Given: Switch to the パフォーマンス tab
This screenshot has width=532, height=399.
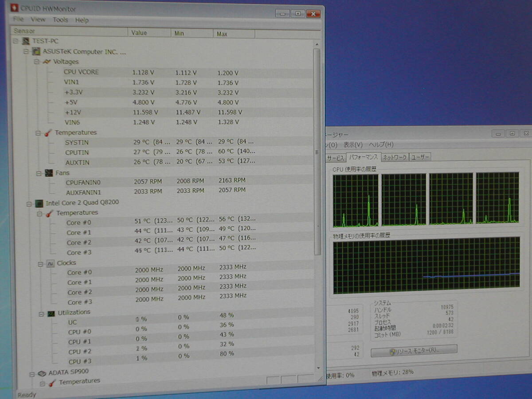Looking at the screenshot, I should click(363, 157).
